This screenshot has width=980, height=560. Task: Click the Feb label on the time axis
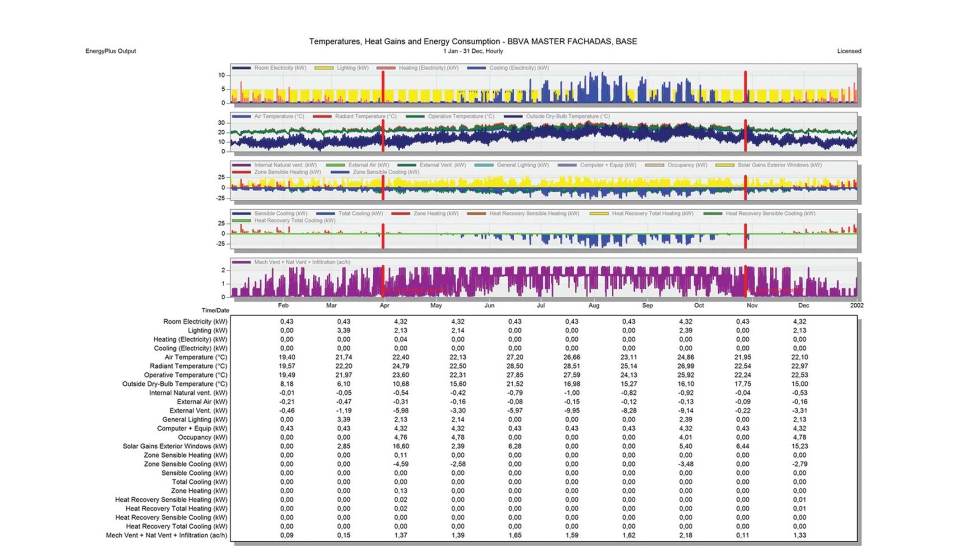coord(283,305)
